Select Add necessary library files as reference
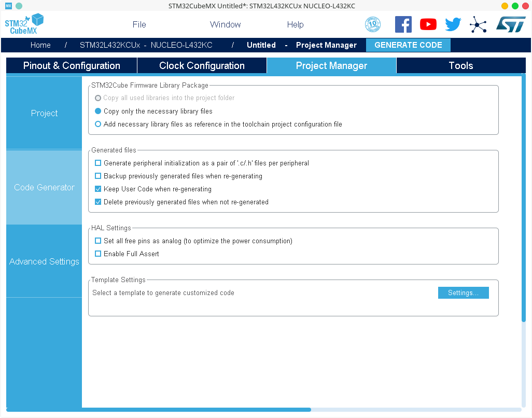The width and height of the screenshot is (532, 418). click(98, 124)
